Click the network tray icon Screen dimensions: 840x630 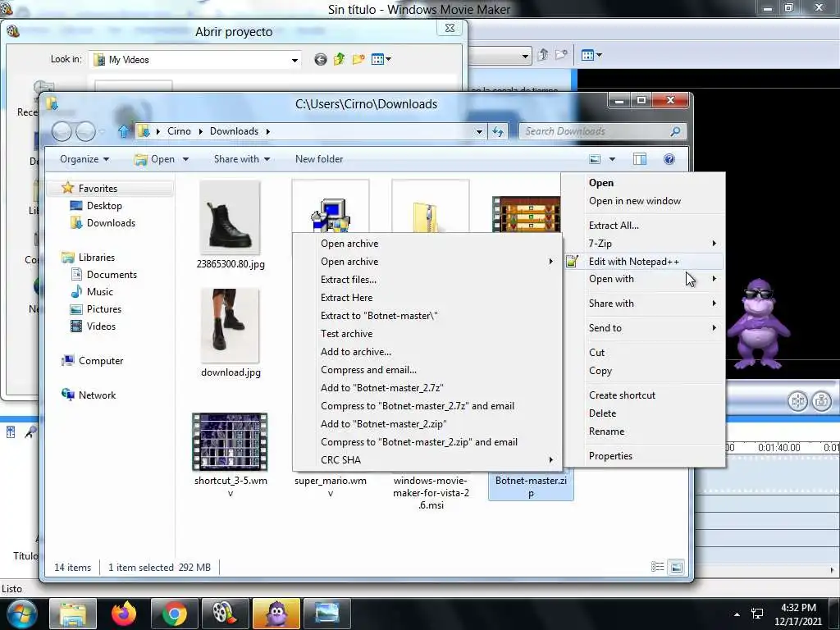pos(757,614)
